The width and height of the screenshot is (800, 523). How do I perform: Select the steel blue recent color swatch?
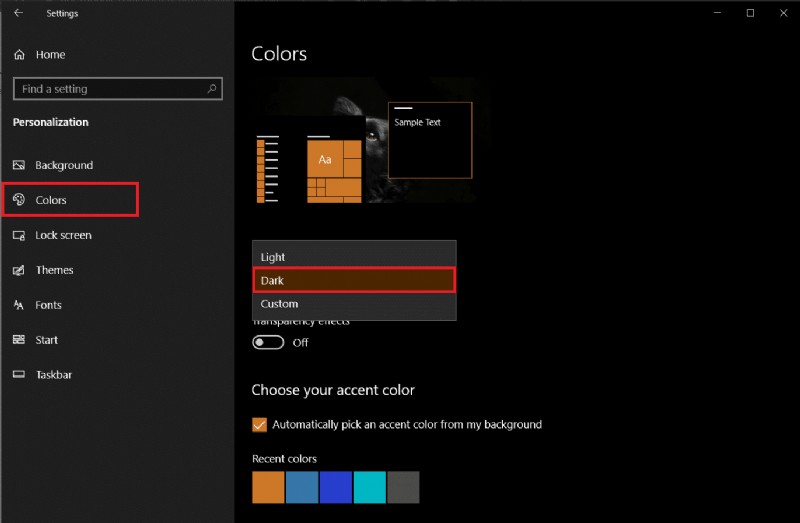[302, 487]
